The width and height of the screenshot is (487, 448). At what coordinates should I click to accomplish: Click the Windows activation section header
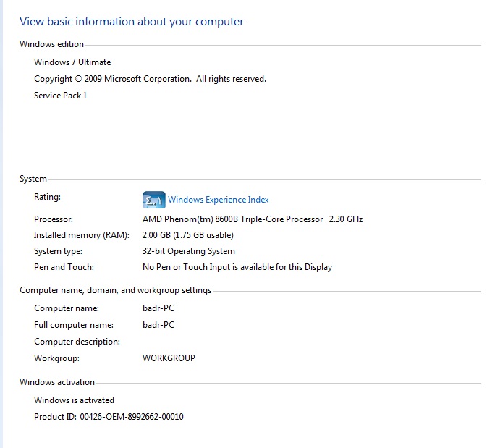[x=57, y=382]
